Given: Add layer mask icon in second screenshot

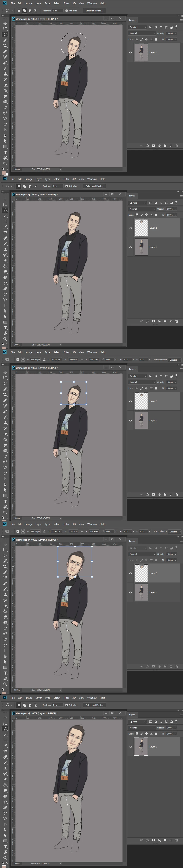Looking at the screenshot, I should [153, 321].
